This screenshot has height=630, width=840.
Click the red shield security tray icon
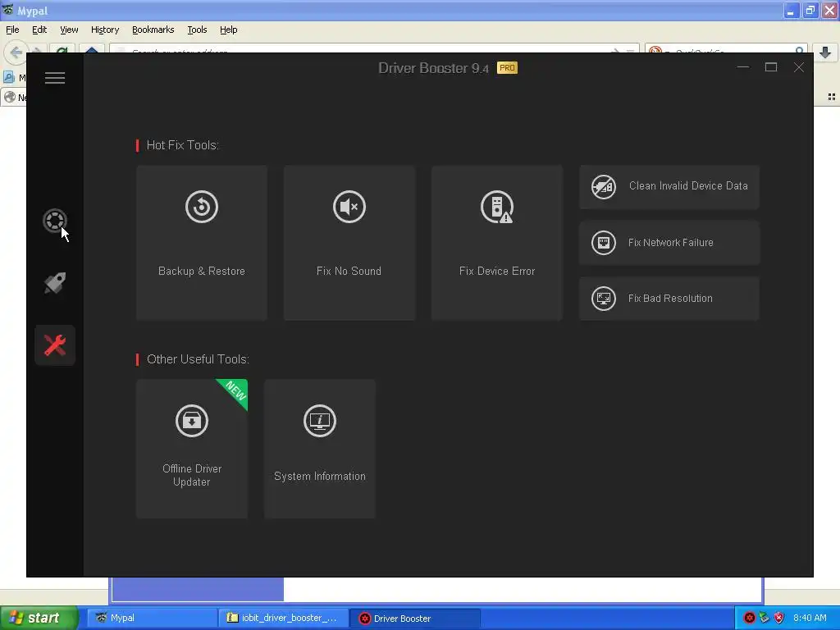tap(779, 619)
